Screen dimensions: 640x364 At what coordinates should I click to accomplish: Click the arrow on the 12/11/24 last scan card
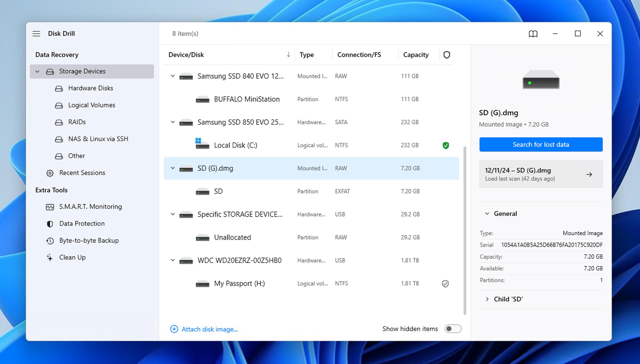[x=589, y=174]
